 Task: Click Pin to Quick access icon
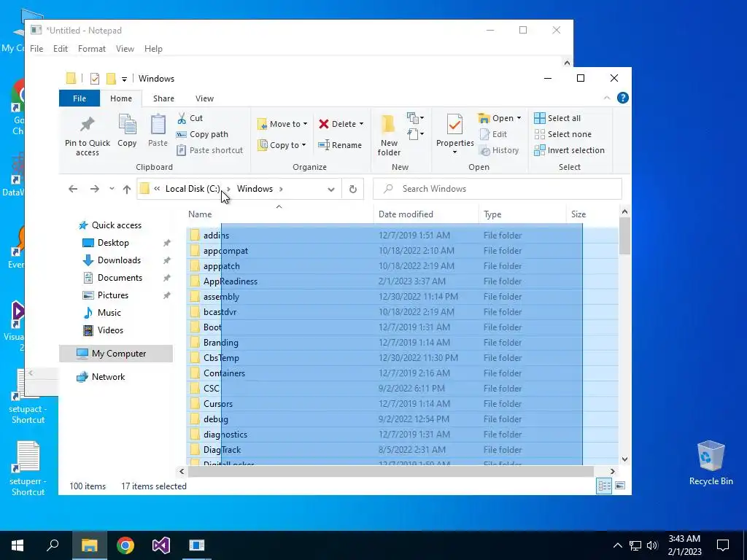pyautogui.click(x=88, y=125)
